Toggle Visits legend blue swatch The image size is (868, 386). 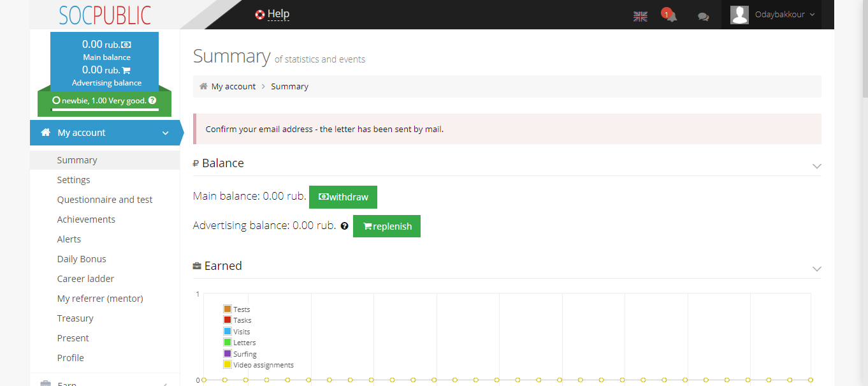coord(228,331)
